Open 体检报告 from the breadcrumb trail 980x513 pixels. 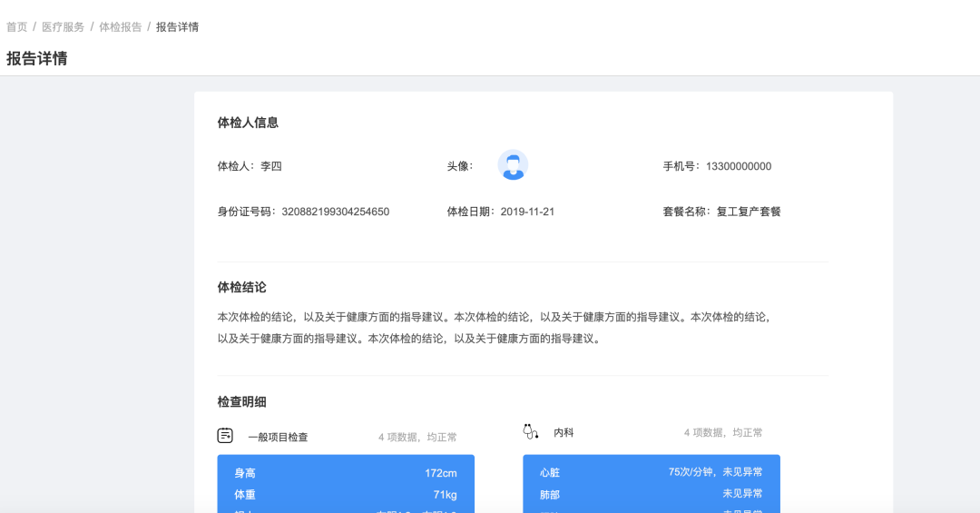coord(120,27)
